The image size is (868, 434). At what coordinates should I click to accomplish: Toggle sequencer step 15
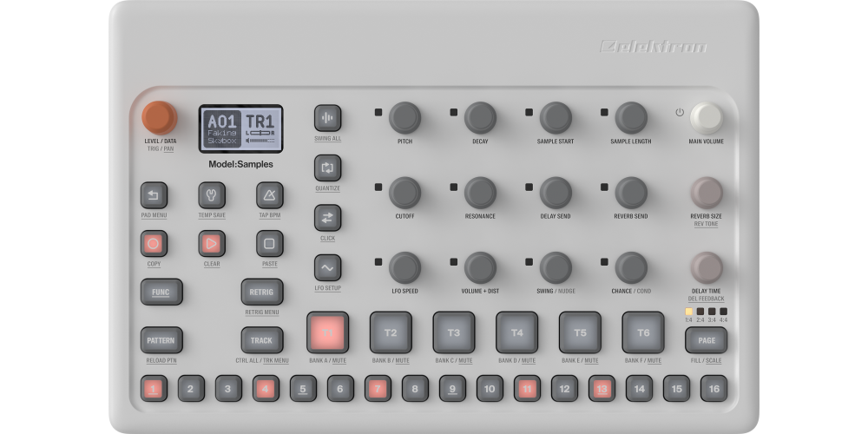676,389
